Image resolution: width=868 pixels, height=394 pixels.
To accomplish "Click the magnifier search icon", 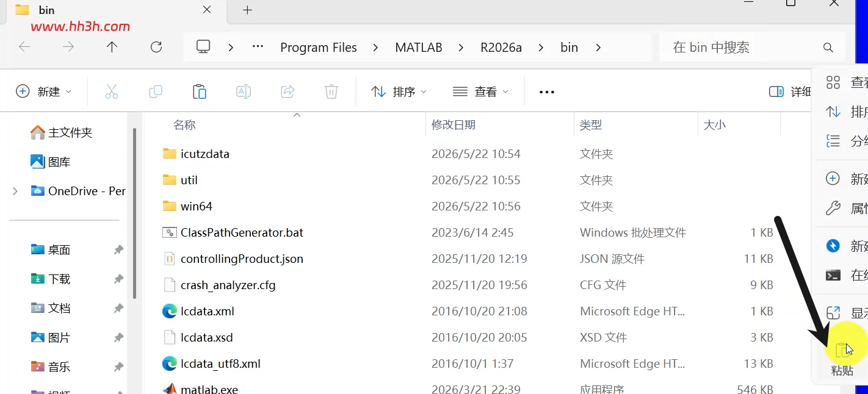I will tap(828, 48).
